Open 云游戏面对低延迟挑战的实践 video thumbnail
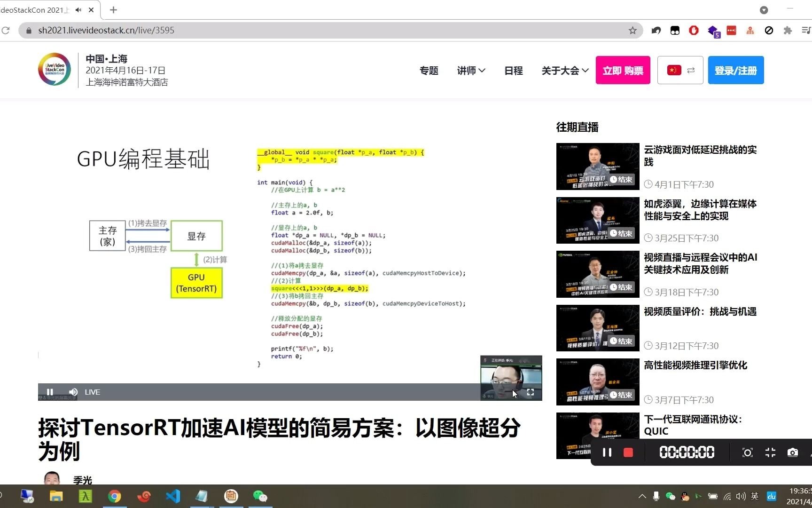This screenshot has height=508, width=812. 598,167
